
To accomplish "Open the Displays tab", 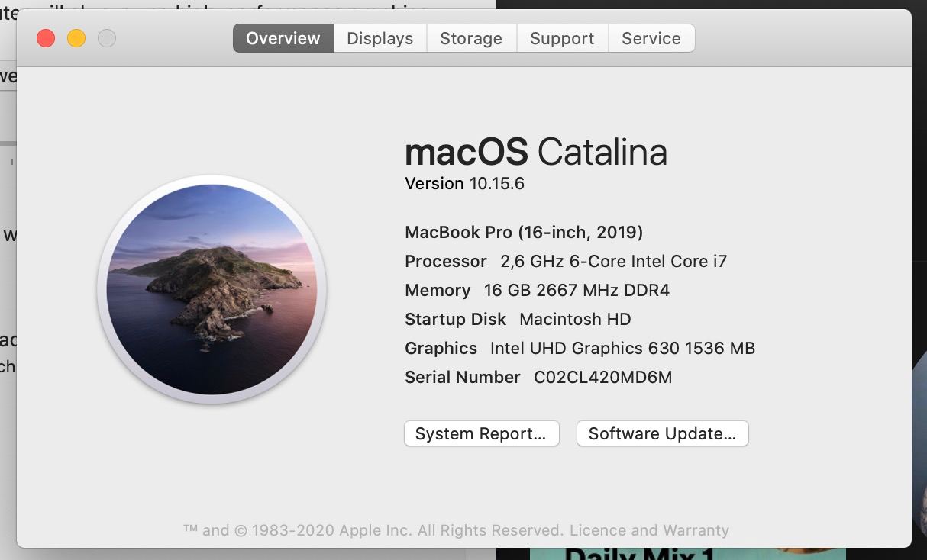I will (x=380, y=38).
